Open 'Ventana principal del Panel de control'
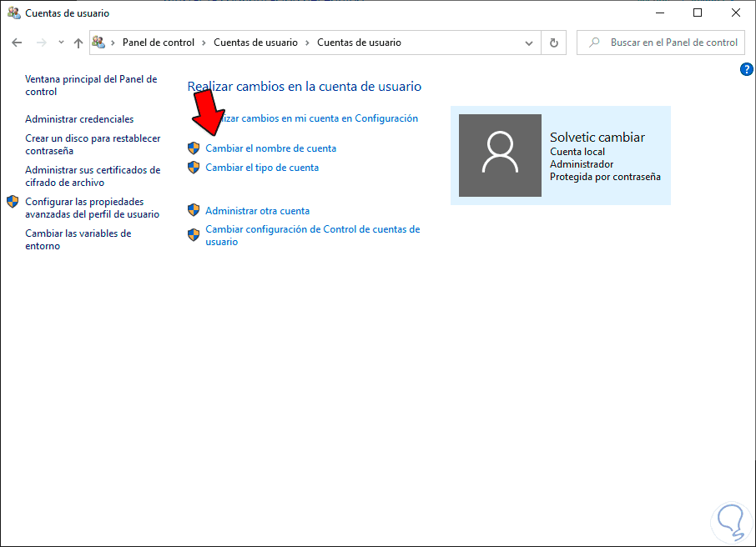The image size is (756, 547). [91, 85]
